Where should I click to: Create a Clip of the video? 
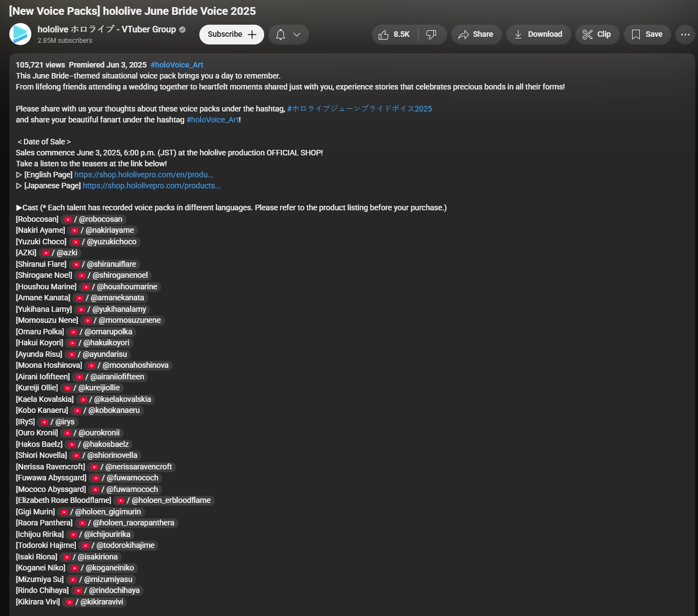(x=598, y=35)
